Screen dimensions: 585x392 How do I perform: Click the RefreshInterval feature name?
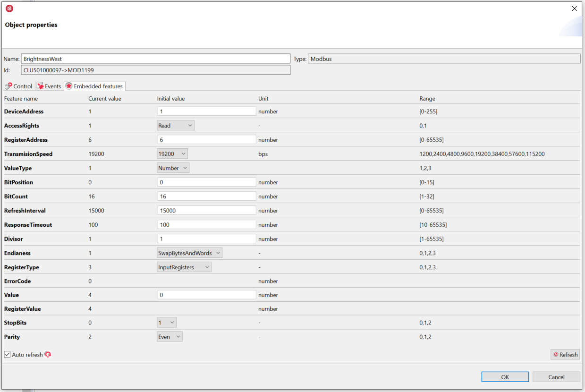pos(25,211)
